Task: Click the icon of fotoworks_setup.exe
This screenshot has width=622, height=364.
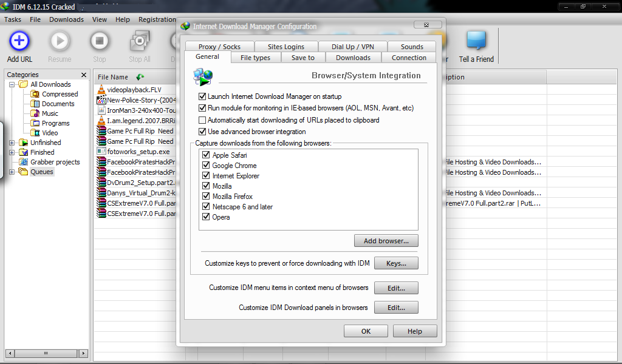Action: (101, 151)
